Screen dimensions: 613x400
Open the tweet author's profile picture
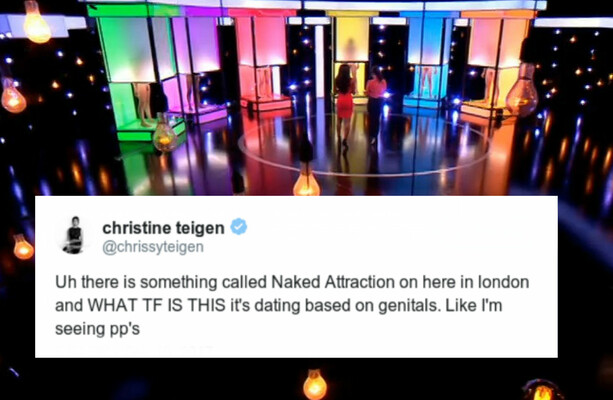pos(73,235)
